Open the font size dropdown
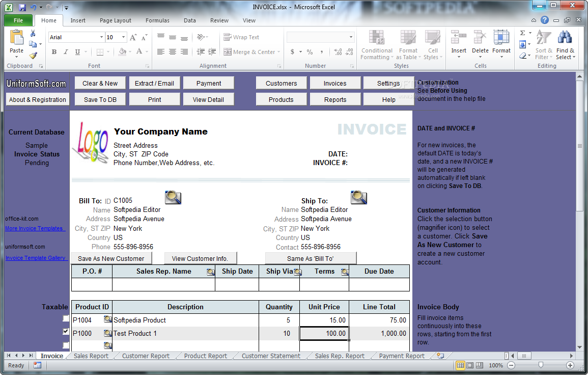This screenshot has height=375, width=588. pos(123,37)
